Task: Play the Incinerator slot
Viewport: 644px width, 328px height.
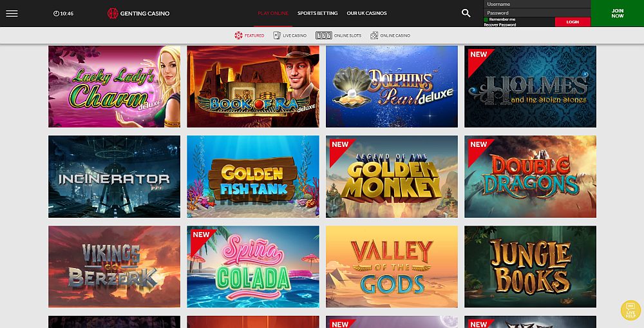Action: 114,177
